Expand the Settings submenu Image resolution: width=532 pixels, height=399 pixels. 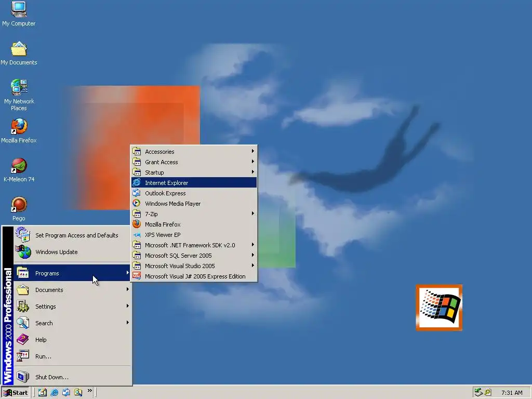coord(72,307)
